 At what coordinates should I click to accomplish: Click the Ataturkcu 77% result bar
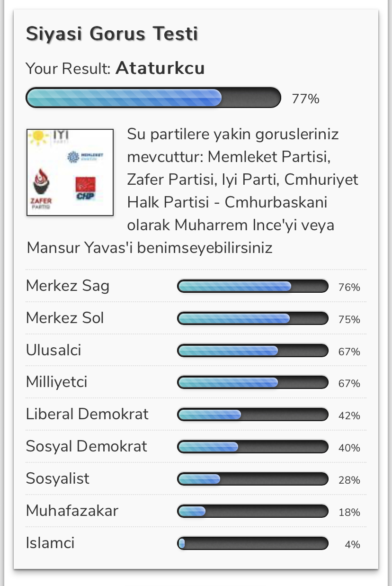click(153, 98)
